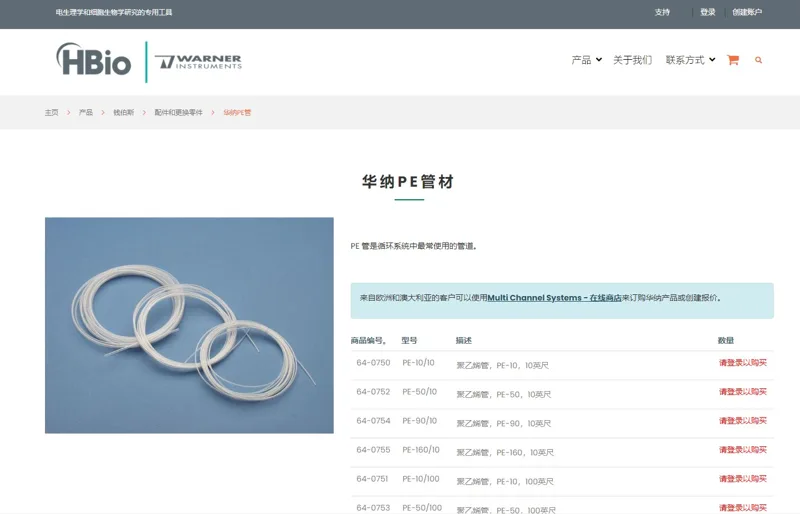
Task: Click the HBio logo
Action: tap(93, 61)
